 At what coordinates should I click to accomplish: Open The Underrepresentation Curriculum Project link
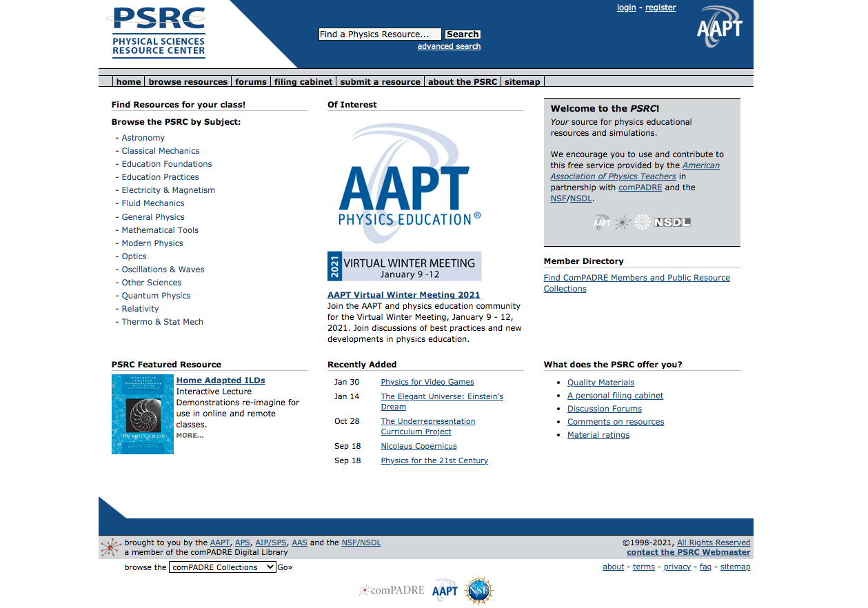pos(428,426)
